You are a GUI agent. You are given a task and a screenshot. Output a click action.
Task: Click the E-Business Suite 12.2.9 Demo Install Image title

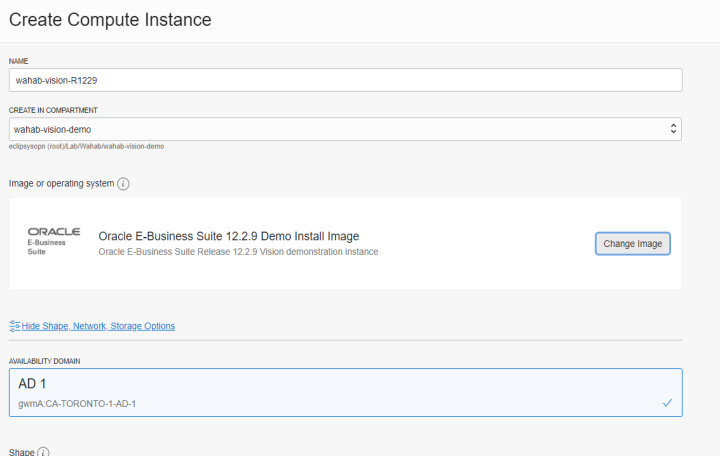228,236
